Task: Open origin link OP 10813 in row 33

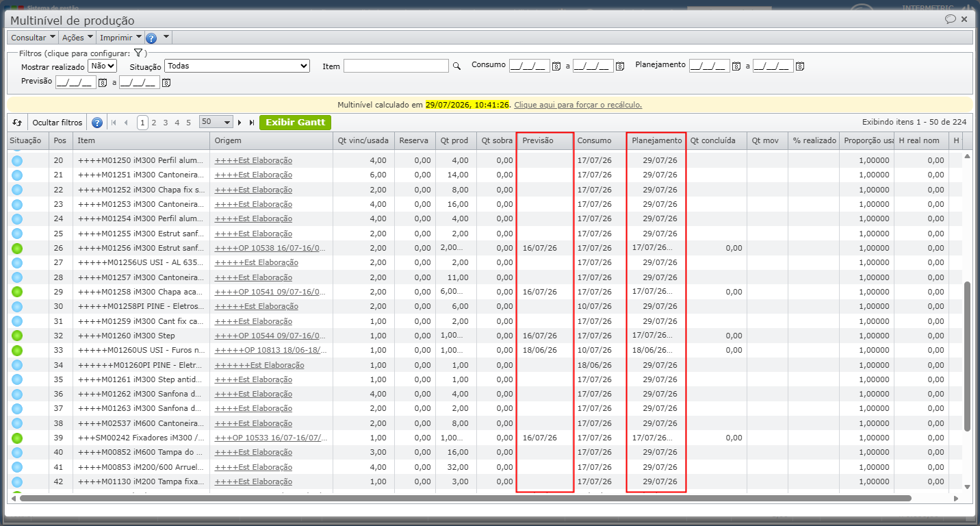Action: 270,350
